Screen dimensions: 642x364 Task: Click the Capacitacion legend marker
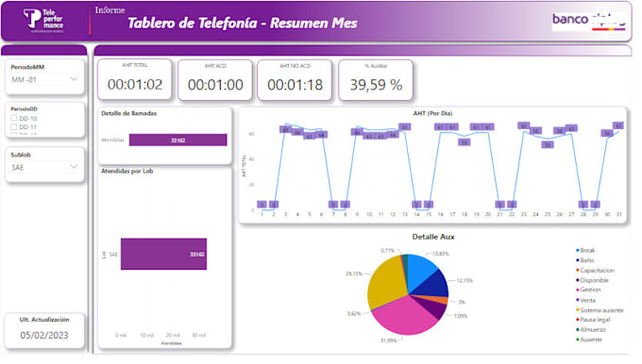[x=578, y=271]
